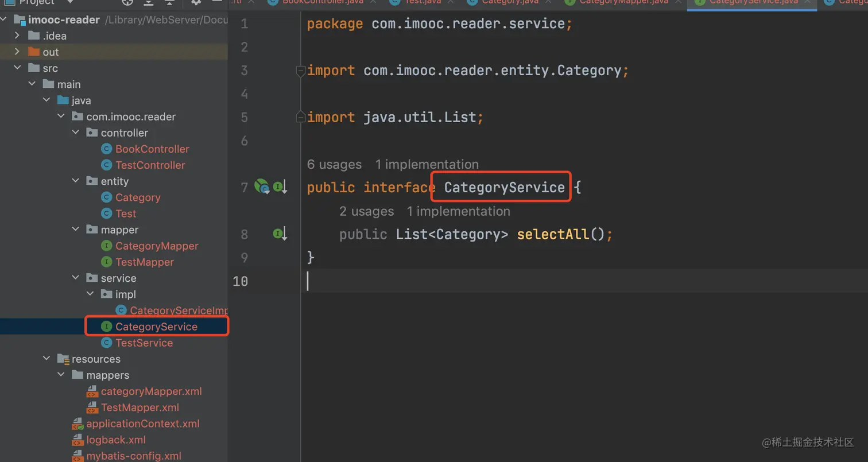Open the Project panel gear settings icon
Screen dimensions: 868x462
click(x=196, y=2)
